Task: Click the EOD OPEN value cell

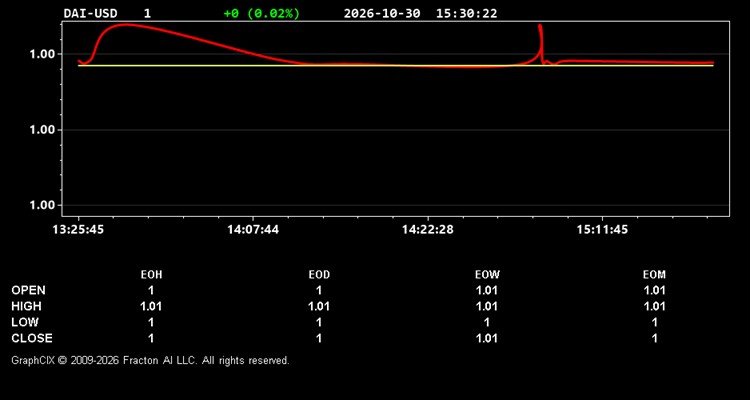Action: coord(319,290)
